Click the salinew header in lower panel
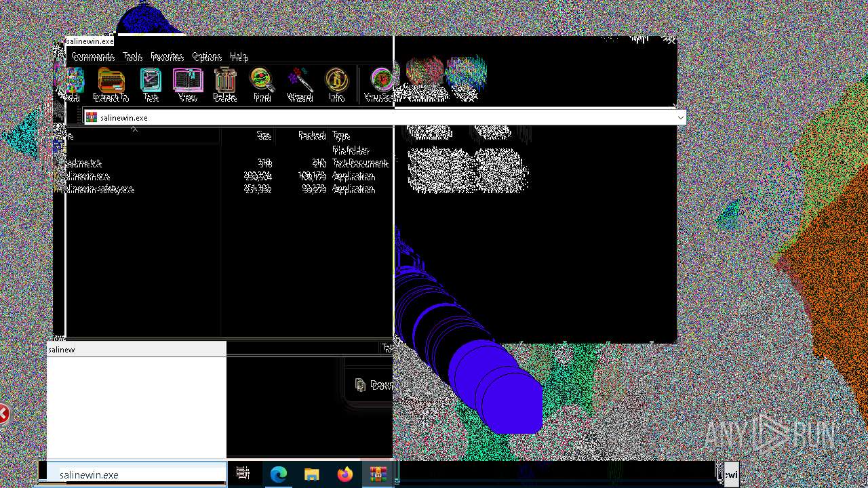 pos(136,349)
